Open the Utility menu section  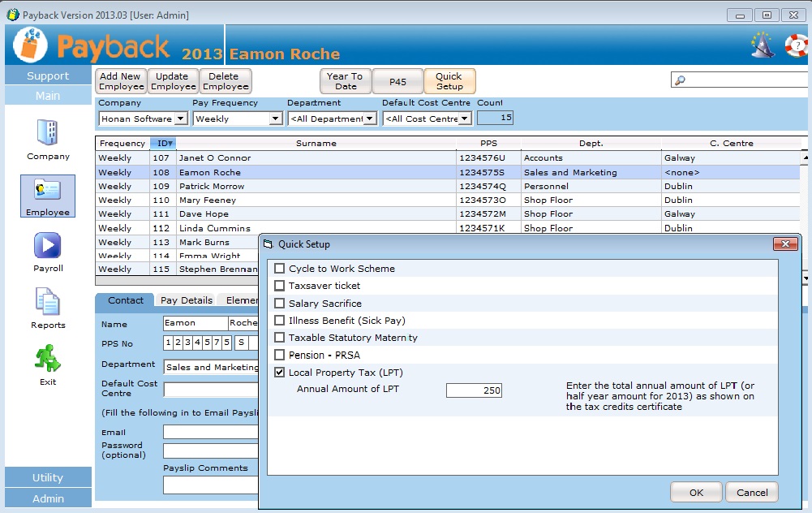[48, 477]
